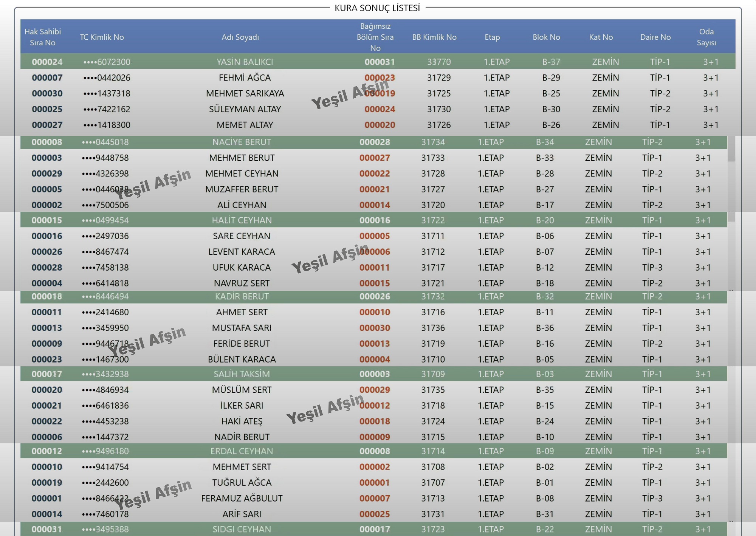
Task: Click the Hak Sahibi Sıra No column header
Action: pos(42,37)
